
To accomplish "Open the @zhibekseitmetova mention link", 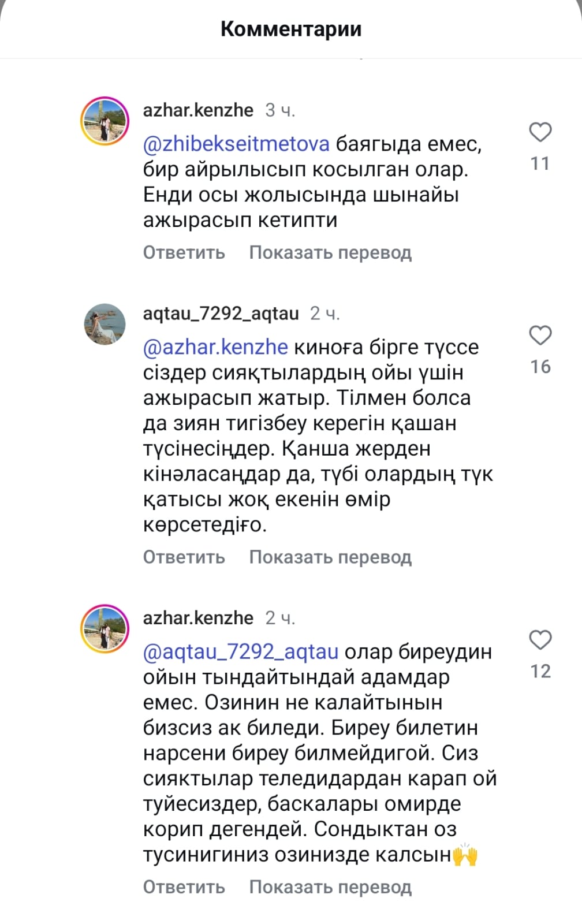I will tap(236, 144).
